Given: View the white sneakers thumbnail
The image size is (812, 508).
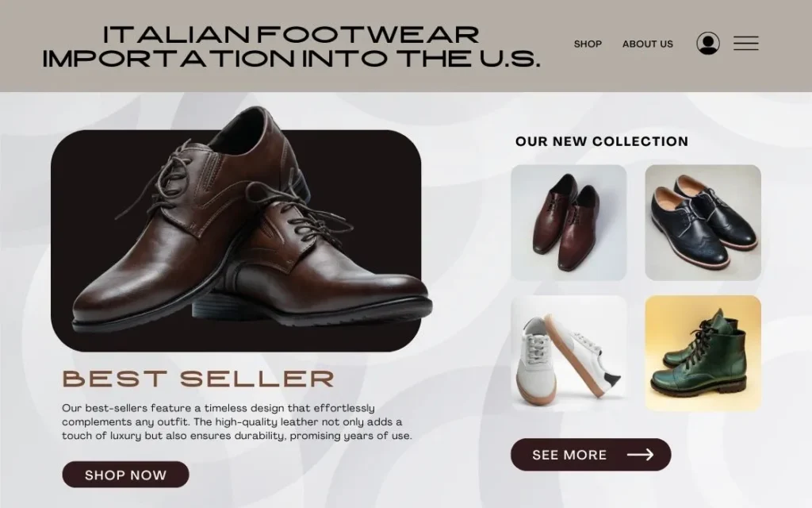Looking at the screenshot, I should [x=569, y=353].
